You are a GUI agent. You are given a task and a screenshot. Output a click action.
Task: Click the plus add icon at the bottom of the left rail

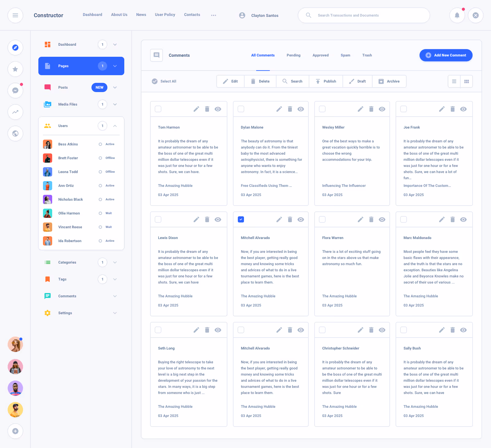click(x=15, y=431)
